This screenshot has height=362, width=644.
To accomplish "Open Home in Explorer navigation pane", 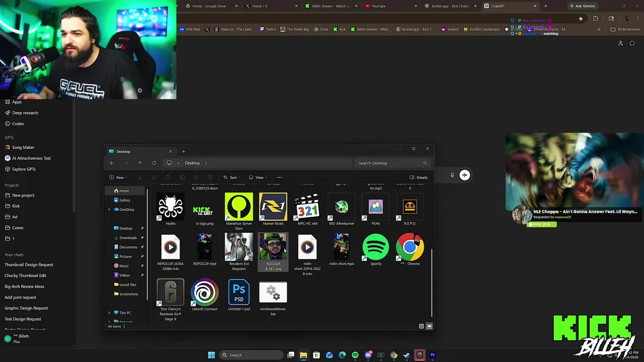I will pos(125,191).
